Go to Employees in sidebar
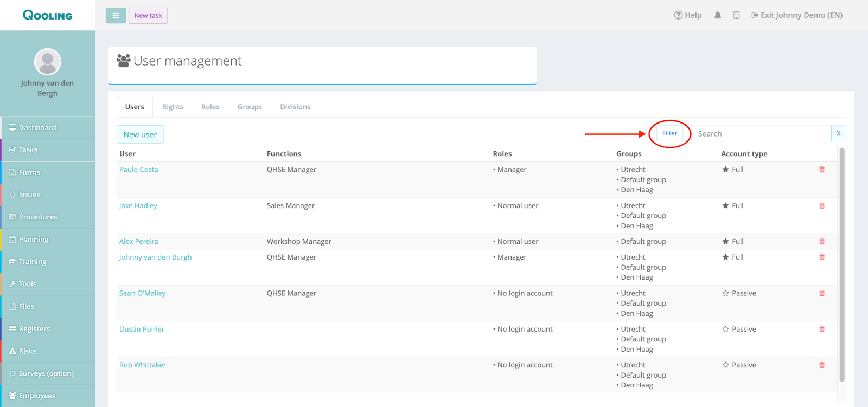Viewport: 868px width, 407px height. [x=48, y=396]
